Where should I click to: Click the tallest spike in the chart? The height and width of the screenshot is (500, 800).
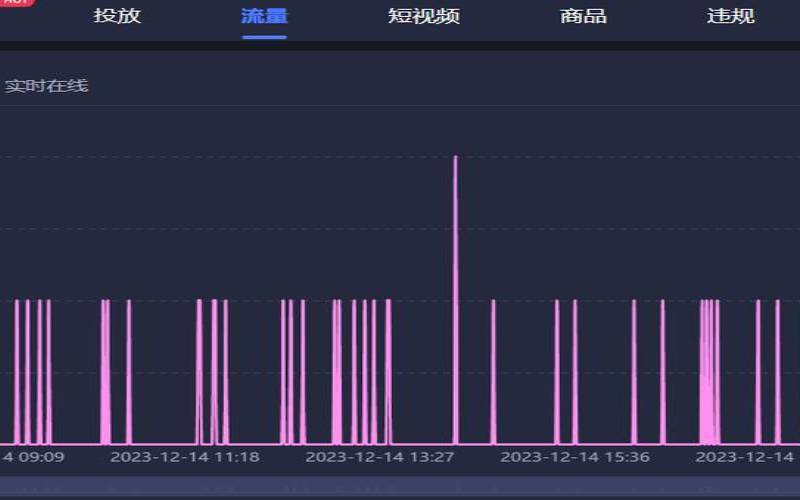[x=456, y=300]
